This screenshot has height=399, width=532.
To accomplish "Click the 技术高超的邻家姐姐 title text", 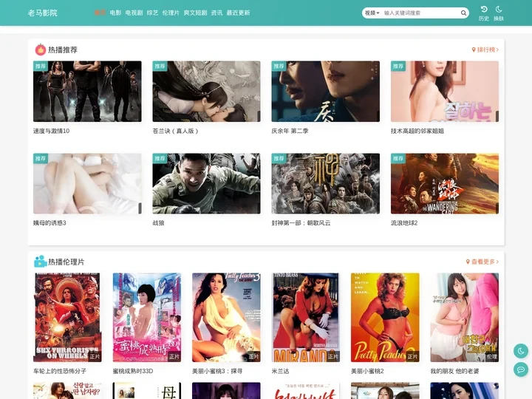I will [x=417, y=131].
